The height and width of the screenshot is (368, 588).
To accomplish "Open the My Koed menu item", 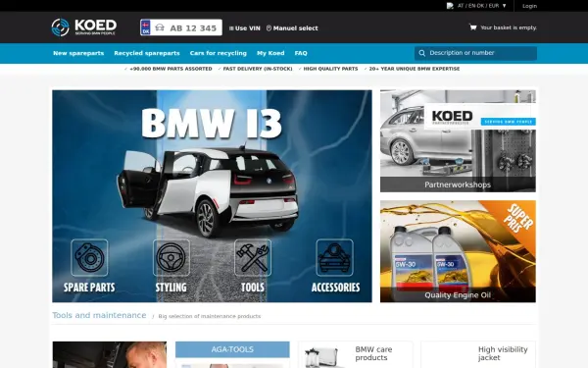I will (x=270, y=53).
